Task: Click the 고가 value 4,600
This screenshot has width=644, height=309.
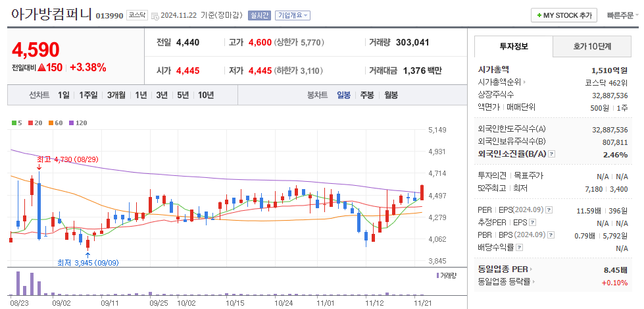Action: [260, 42]
